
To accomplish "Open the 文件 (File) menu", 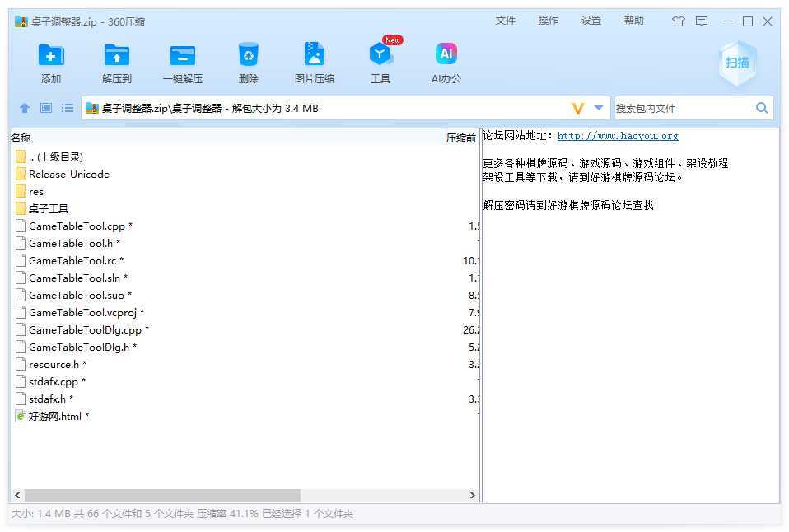I will point(506,21).
